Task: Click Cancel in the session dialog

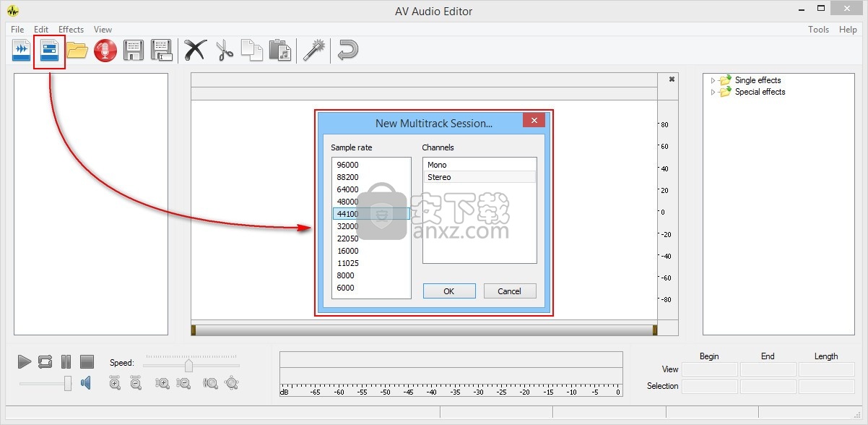Action: (x=509, y=291)
